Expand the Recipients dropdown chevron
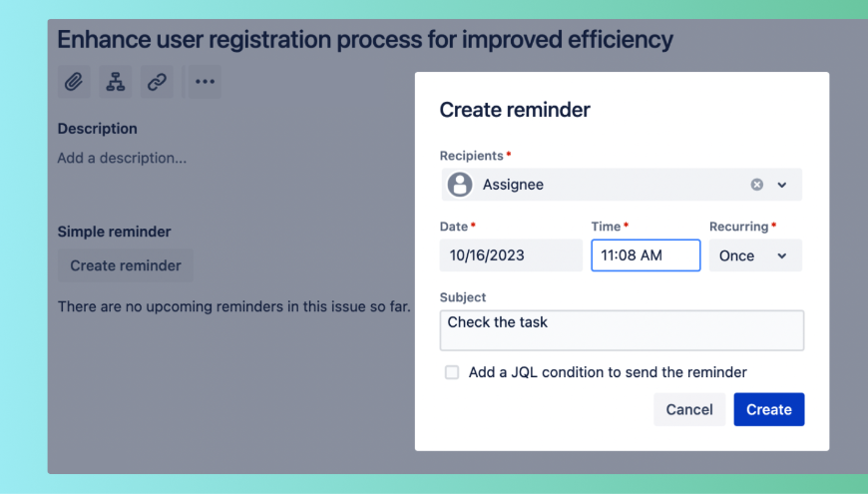The width and height of the screenshot is (868, 494). click(x=782, y=185)
